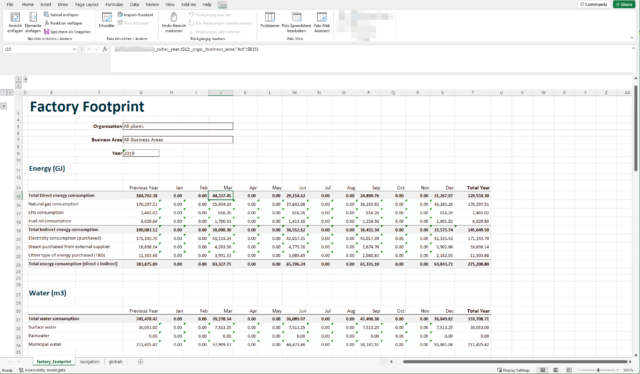Show row outline level 1
This screenshot has width=640, height=374.
pyautogui.click(x=4, y=93)
